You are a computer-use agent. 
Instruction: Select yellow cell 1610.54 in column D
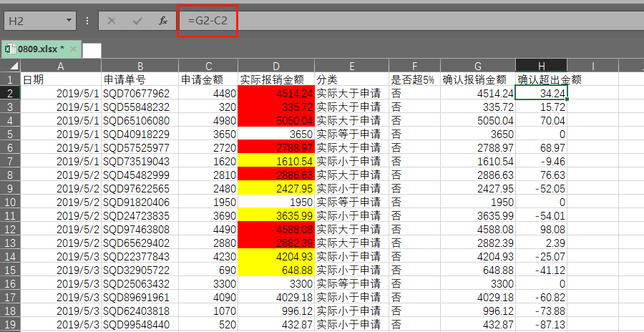point(276,161)
